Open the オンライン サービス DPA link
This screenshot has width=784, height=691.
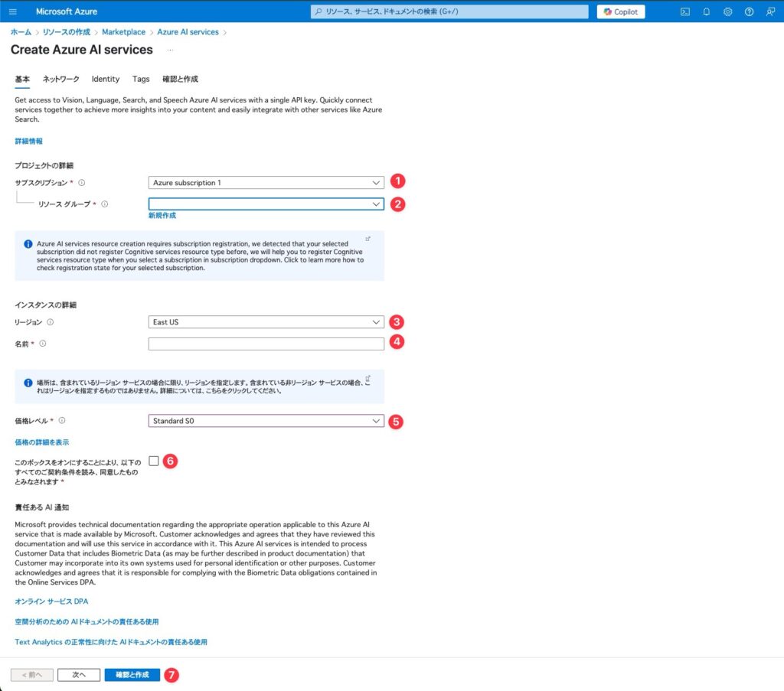[51, 601]
